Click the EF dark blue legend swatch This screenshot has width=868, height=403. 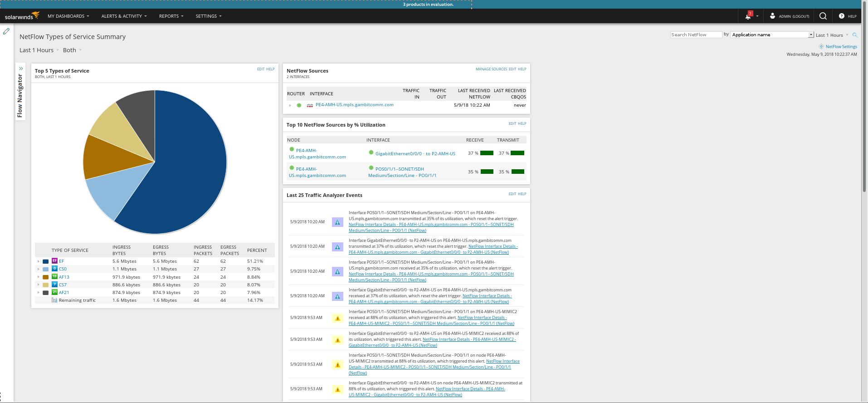click(45, 261)
